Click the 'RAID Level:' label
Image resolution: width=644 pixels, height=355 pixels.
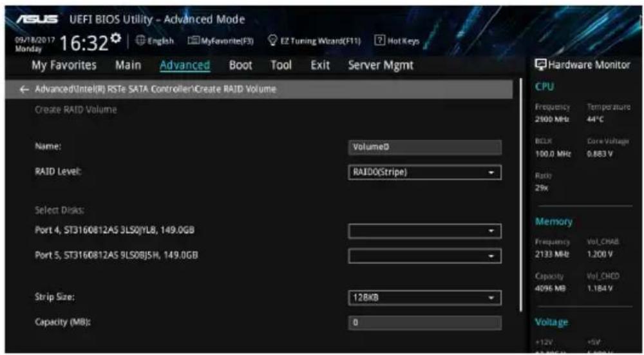[x=58, y=172]
